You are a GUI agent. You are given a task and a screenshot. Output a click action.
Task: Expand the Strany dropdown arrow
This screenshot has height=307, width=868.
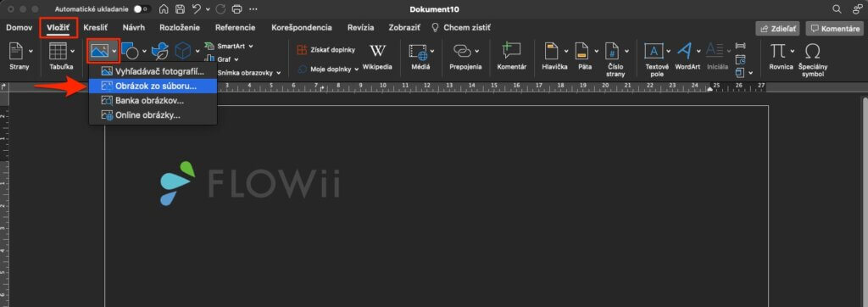pyautogui.click(x=31, y=51)
